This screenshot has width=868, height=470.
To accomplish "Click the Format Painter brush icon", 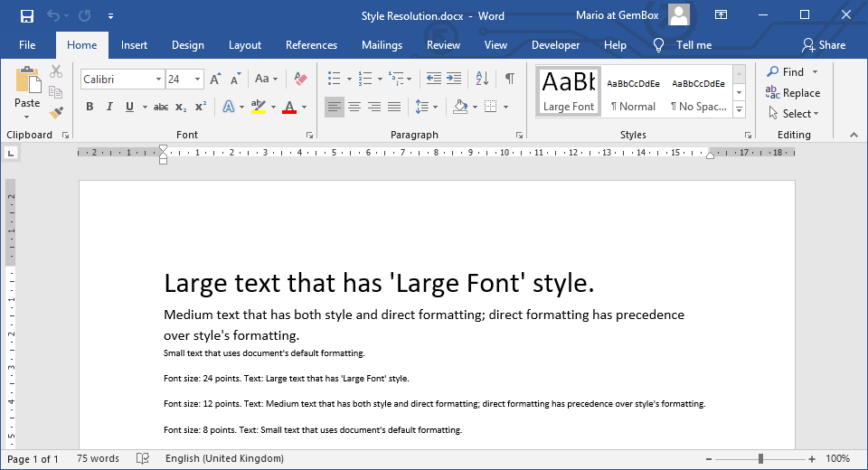I will (x=56, y=112).
